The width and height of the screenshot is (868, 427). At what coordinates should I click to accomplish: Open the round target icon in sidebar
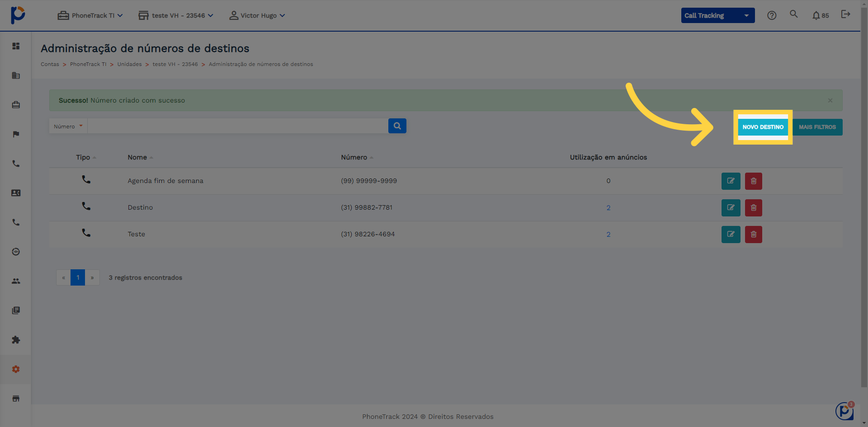click(16, 252)
